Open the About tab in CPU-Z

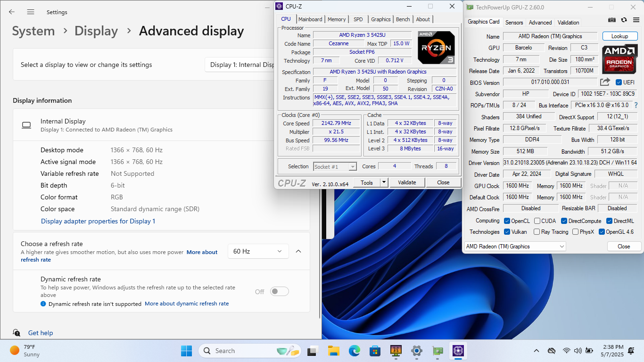click(423, 19)
